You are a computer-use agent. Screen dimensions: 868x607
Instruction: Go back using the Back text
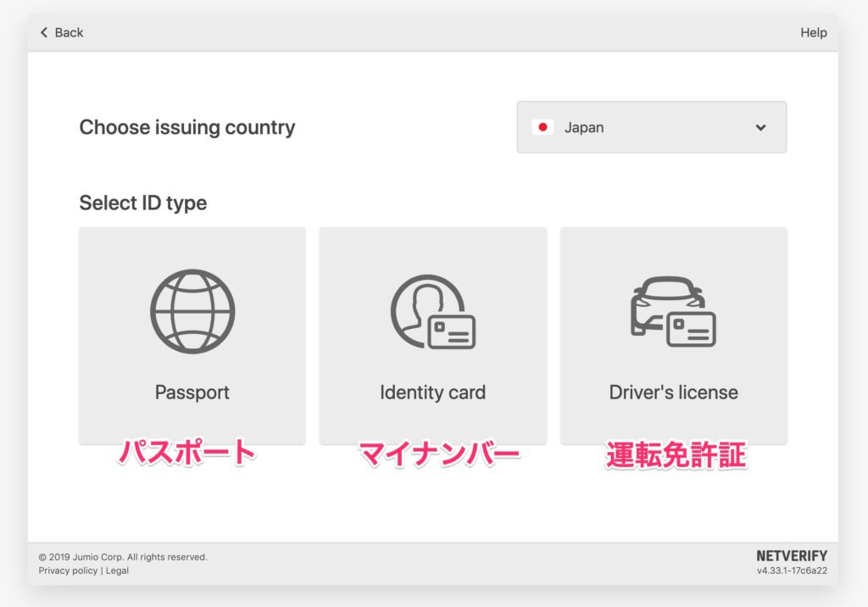69,32
